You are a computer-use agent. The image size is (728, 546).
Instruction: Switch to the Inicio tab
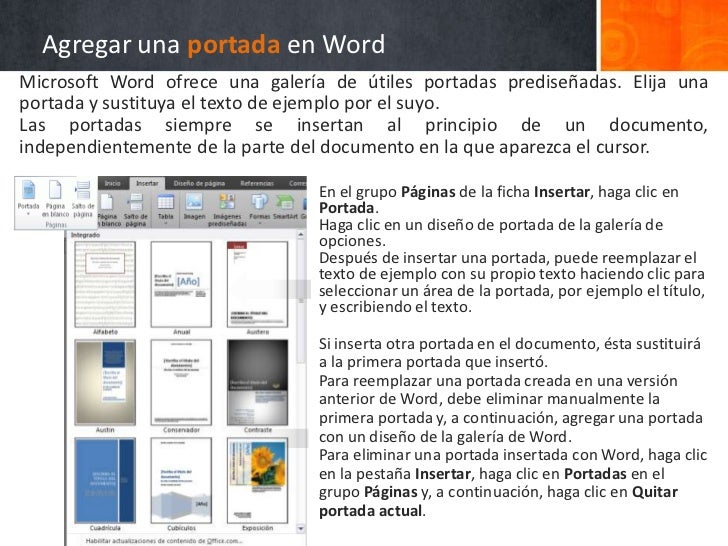tap(112, 183)
